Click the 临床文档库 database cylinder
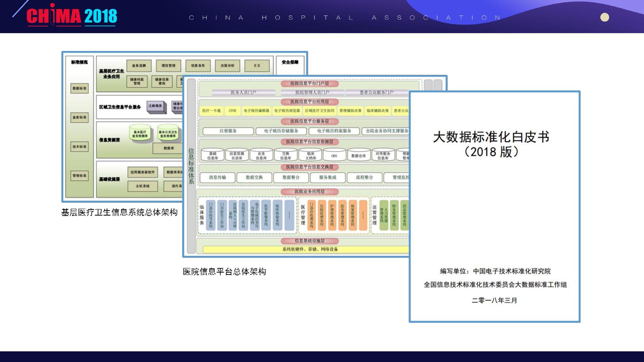644x362 pixels. tap(310, 155)
